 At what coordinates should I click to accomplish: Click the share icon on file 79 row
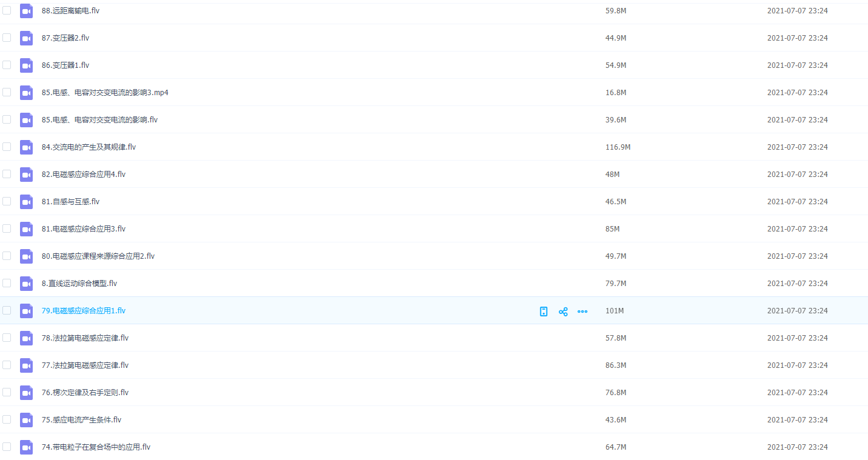coord(563,312)
